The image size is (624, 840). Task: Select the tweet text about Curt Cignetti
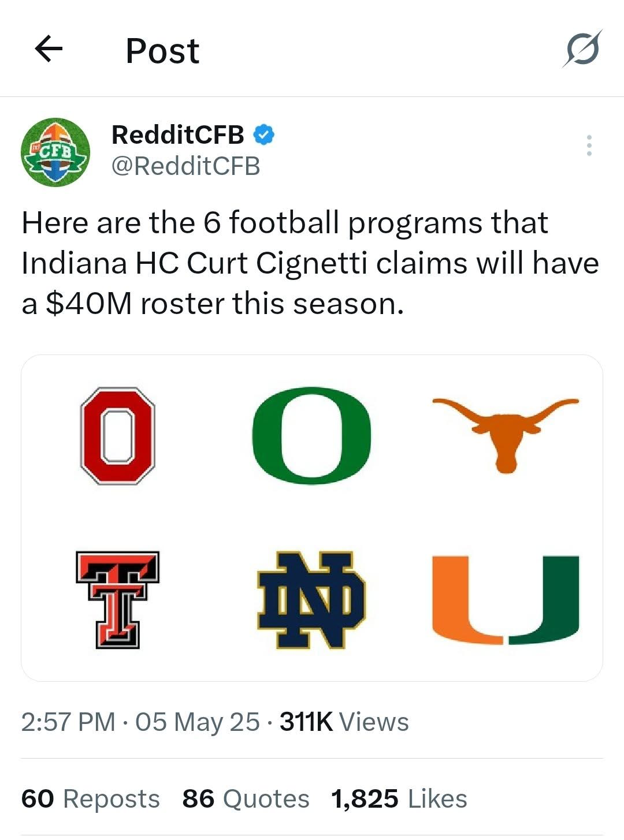click(310, 263)
